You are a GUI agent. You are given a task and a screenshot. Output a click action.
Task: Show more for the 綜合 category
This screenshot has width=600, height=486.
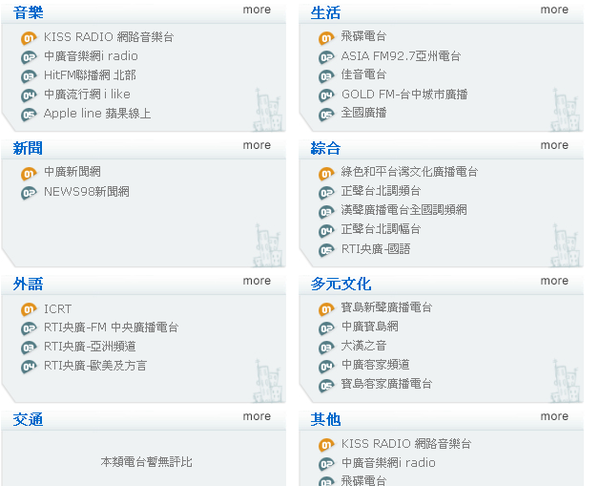[554, 145]
